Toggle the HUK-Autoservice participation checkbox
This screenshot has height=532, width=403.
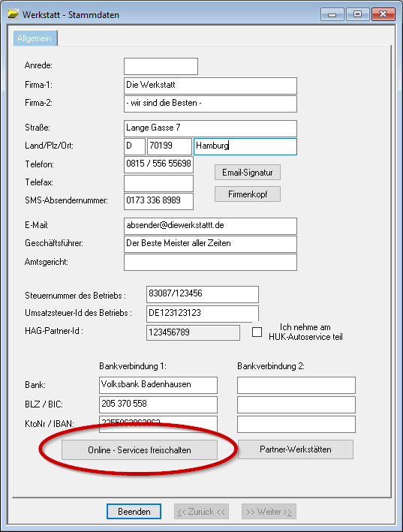[x=257, y=332]
